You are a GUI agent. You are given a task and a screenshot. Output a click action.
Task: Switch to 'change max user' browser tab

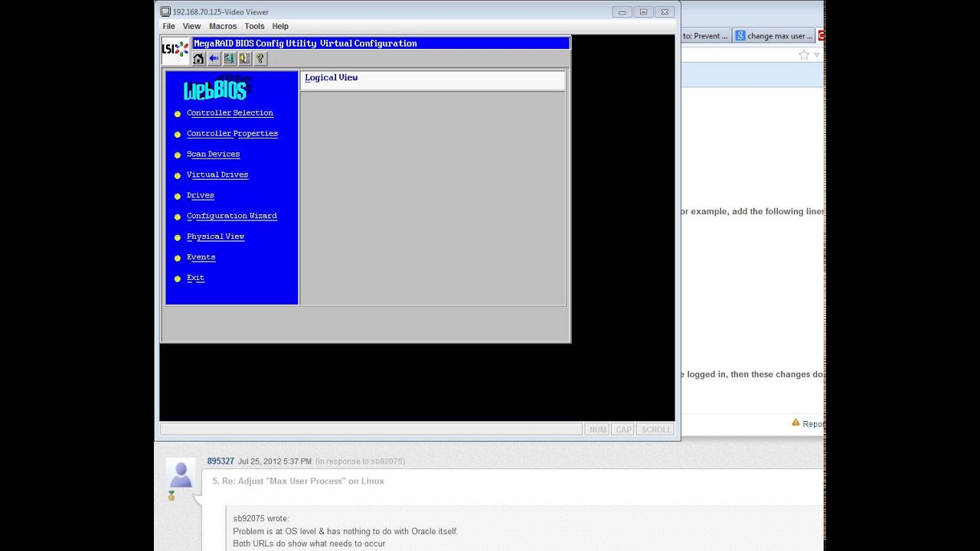click(773, 35)
